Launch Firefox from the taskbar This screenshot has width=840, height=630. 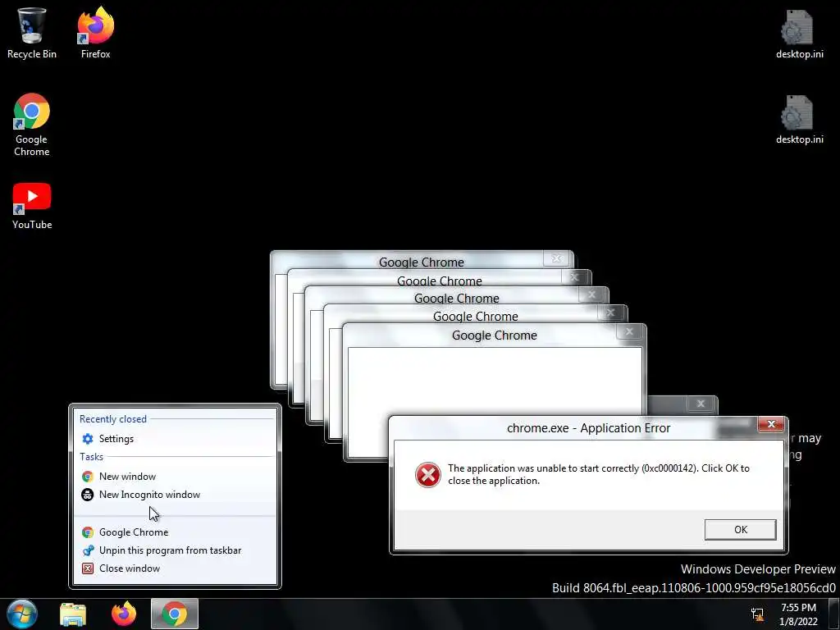point(124,614)
